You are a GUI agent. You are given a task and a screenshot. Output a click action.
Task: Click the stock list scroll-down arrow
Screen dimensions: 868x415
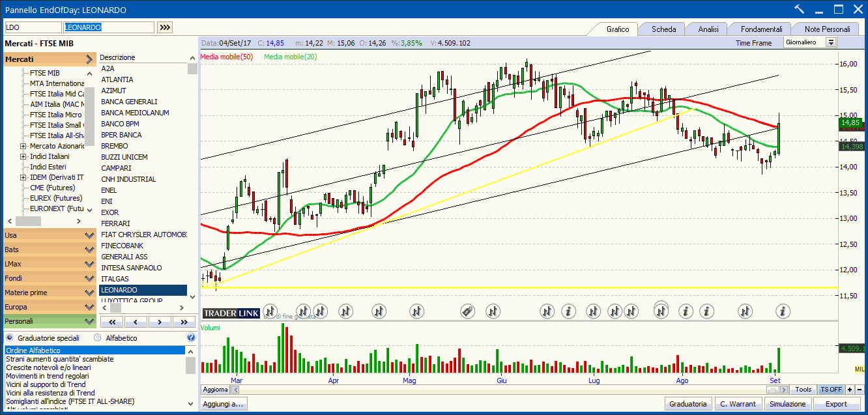coord(192,296)
